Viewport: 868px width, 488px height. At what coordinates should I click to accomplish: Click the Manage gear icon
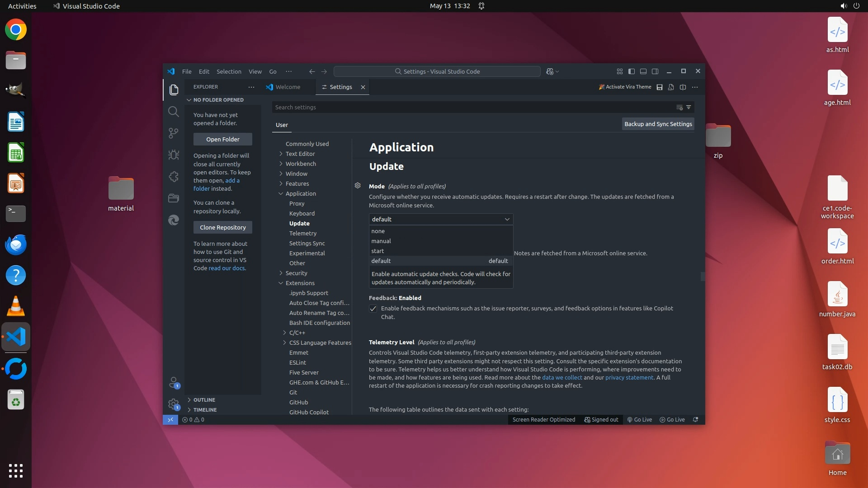(173, 404)
